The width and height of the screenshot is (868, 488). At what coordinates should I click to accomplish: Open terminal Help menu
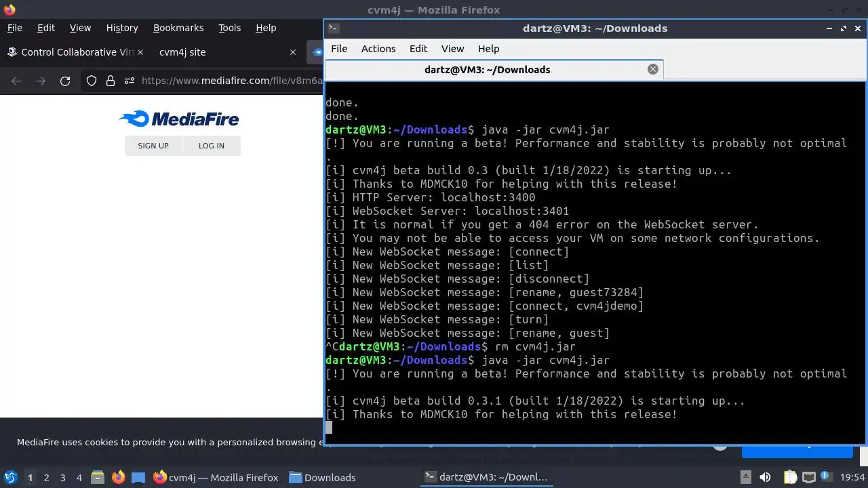point(488,49)
